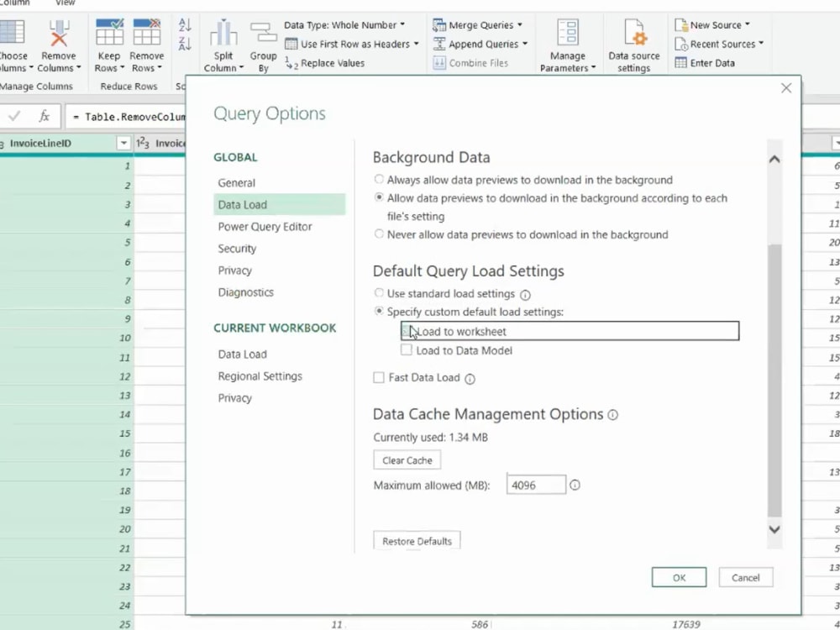Toggle the Load to Data Model checkbox
The height and width of the screenshot is (630, 840).
tap(407, 349)
